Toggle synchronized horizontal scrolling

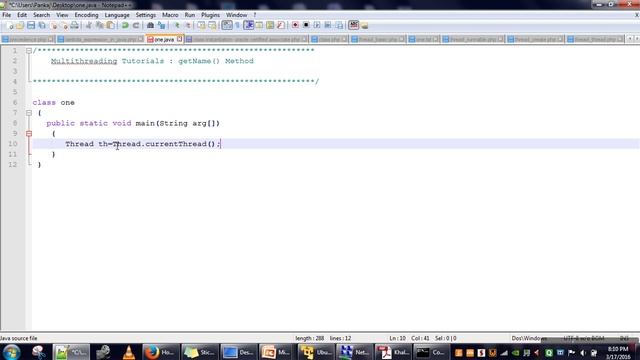[x=212, y=25]
